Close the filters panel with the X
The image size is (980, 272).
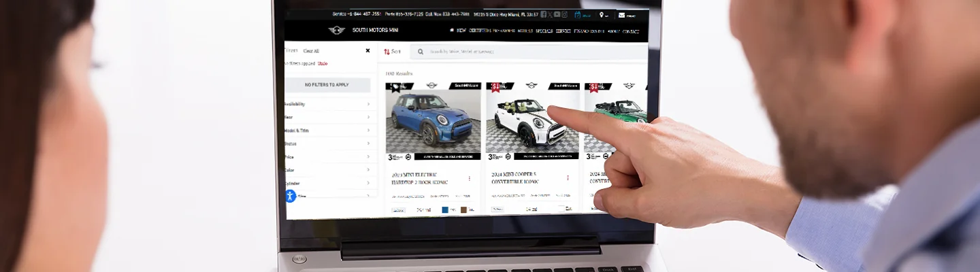click(368, 50)
